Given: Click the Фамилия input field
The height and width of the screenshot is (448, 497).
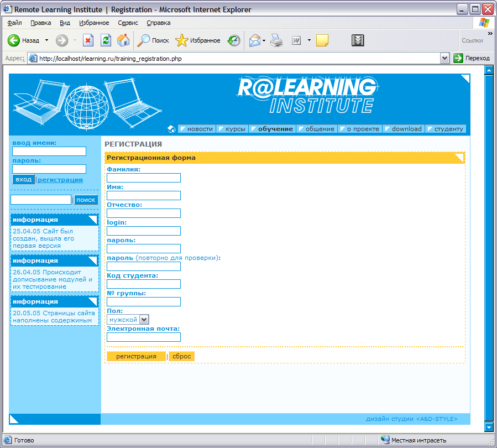Looking at the screenshot, I should [144, 178].
